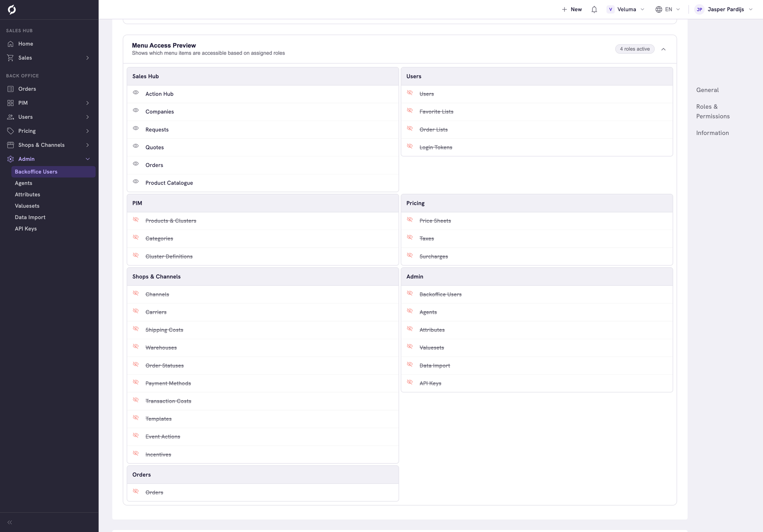Open Attributes in the Admin submenu
This screenshot has height=532, width=763.
(x=28, y=195)
